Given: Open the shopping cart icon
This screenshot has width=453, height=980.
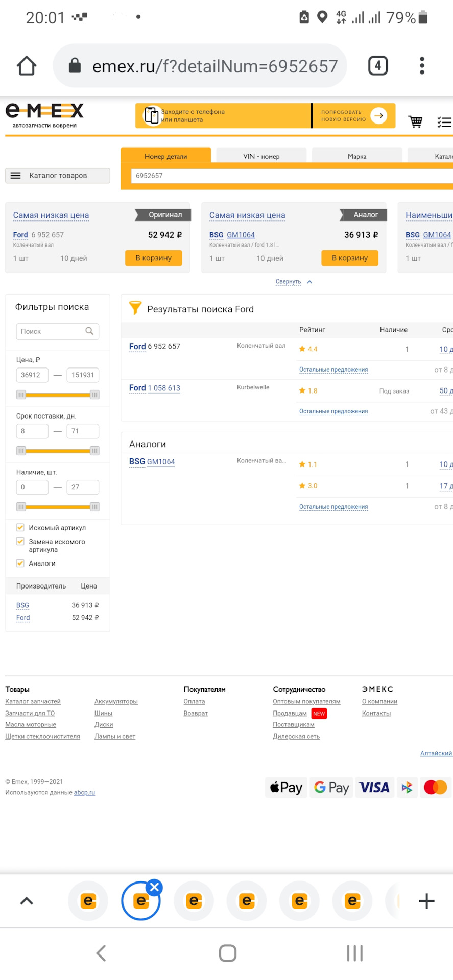Looking at the screenshot, I should coord(415,121).
